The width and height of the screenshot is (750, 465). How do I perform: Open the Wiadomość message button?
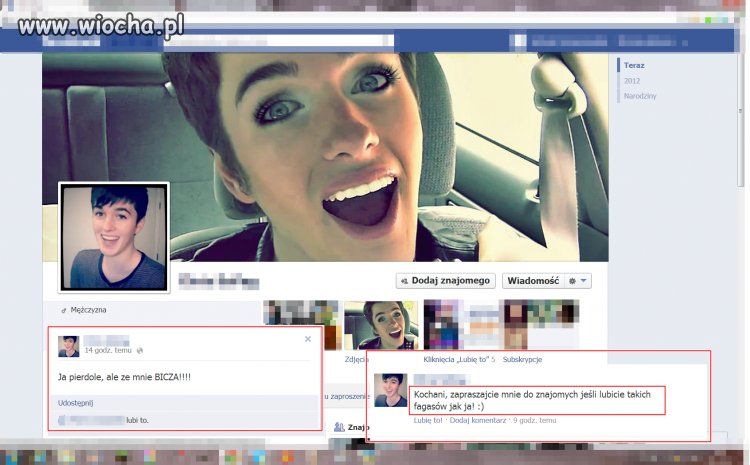pos(533,281)
